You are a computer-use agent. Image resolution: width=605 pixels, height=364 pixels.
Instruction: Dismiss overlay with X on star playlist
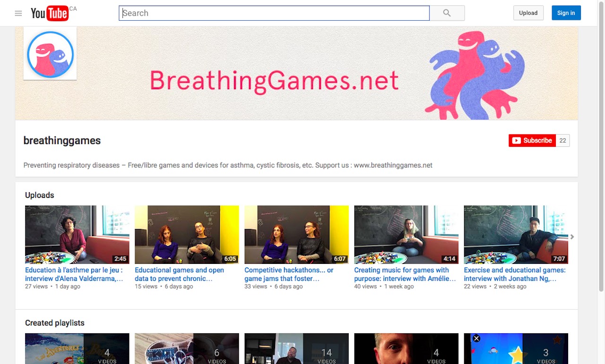pyautogui.click(x=476, y=338)
